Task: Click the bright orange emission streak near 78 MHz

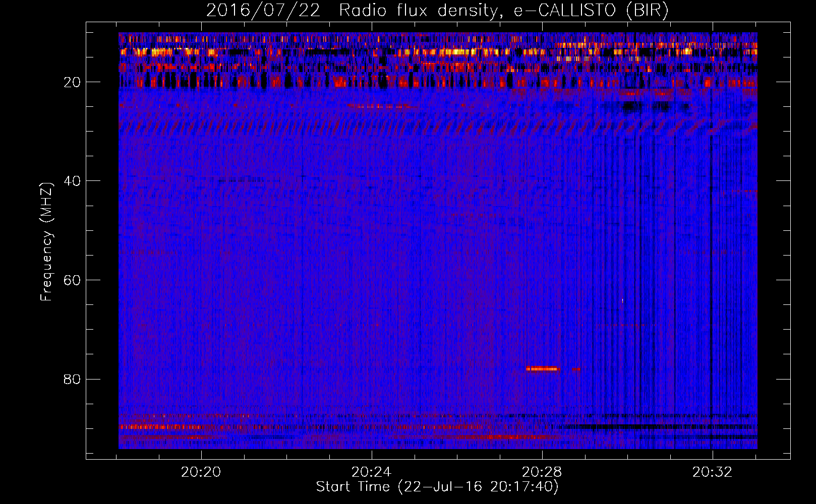Action: click(x=543, y=369)
